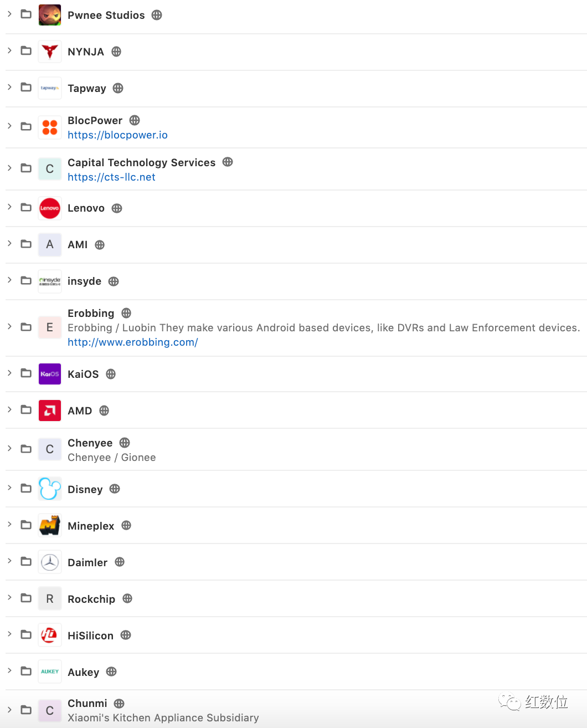Click the purple KaiOS logo
The height and width of the screenshot is (728, 587).
click(x=50, y=374)
